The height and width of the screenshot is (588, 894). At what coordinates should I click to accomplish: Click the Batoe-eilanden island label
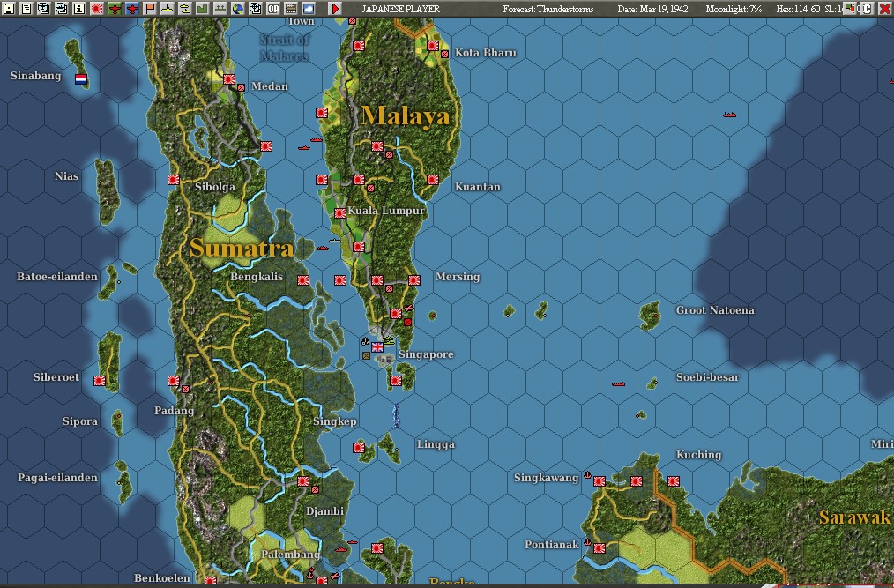point(57,277)
